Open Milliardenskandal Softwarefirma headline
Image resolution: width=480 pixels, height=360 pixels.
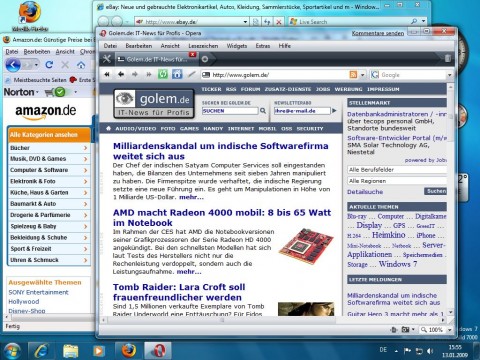coord(221,151)
